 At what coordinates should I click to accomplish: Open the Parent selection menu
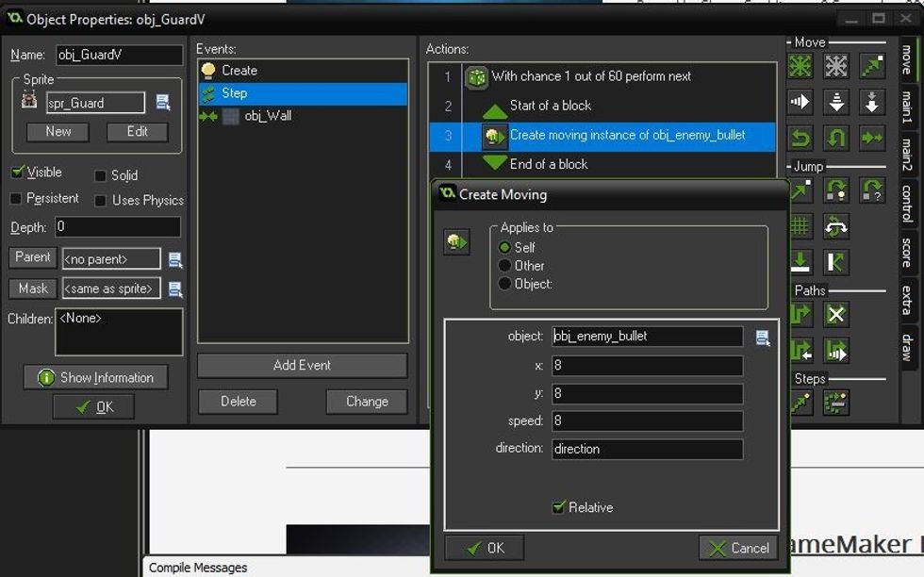click(x=175, y=257)
